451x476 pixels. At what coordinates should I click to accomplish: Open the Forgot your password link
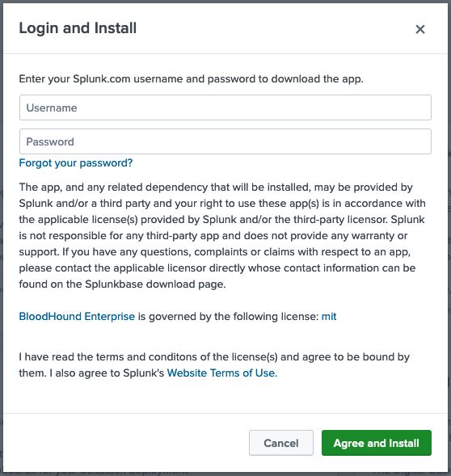click(x=76, y=163)
